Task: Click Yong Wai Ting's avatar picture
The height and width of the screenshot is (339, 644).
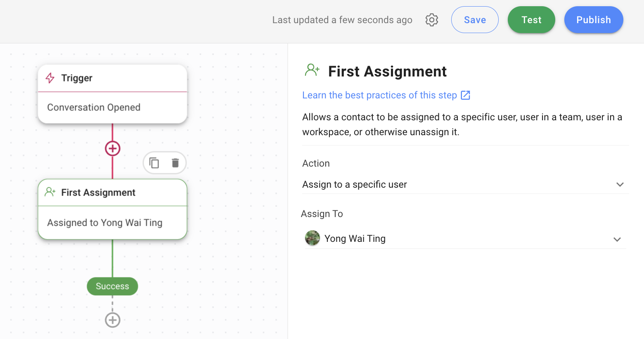Action: pos(313,238)
